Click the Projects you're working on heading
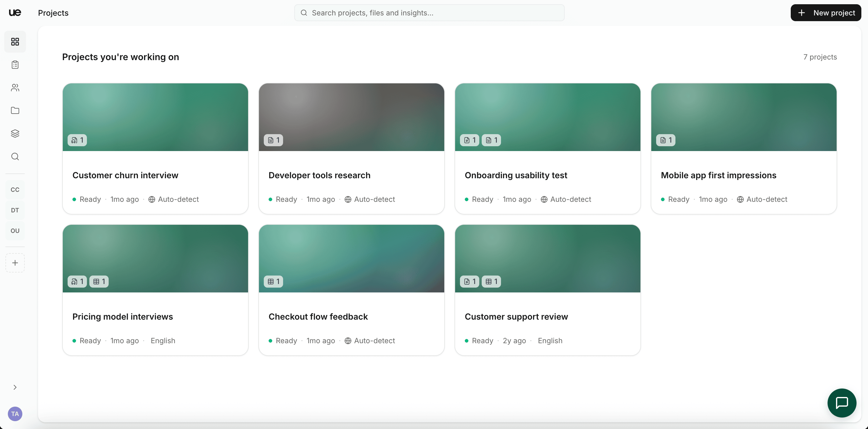The height and width of the screenshot is (429, 868). 120,57
